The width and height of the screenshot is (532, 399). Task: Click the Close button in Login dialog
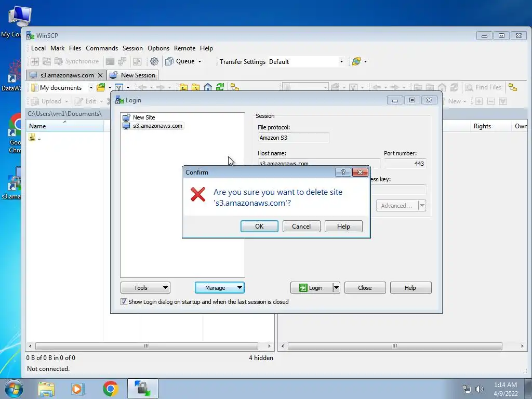tap(365, 288)
